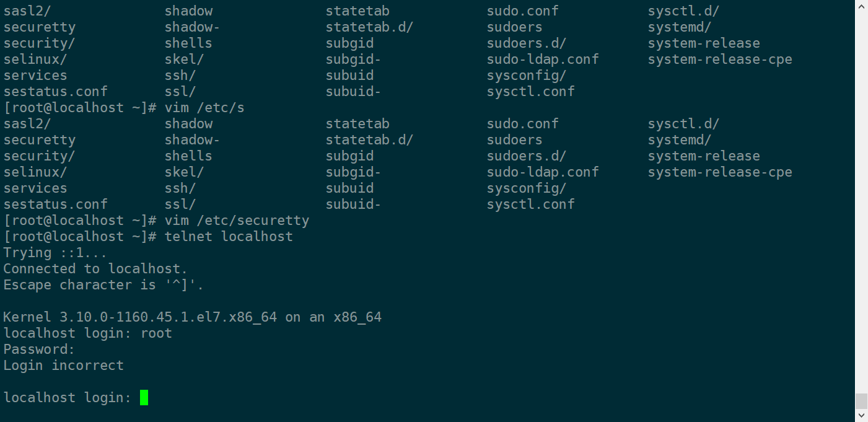Click the kernel version line
The height and width of the screenshot is (422, 868).
(x=192, y=317)
